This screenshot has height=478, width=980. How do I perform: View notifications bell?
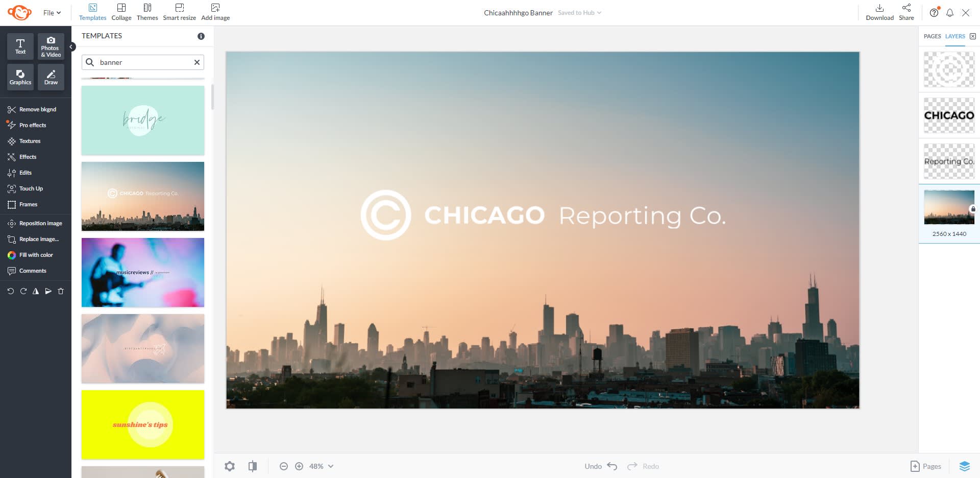[x=950, y=13]
